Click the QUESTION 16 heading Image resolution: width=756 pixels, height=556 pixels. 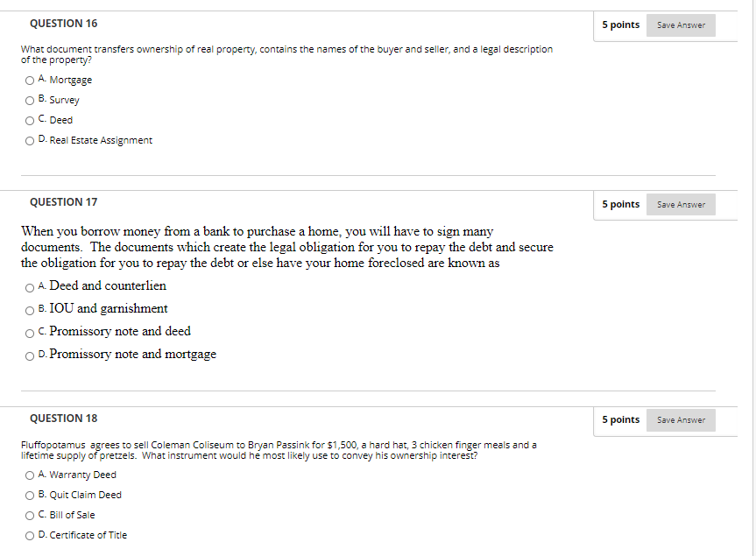pos(64,24)
